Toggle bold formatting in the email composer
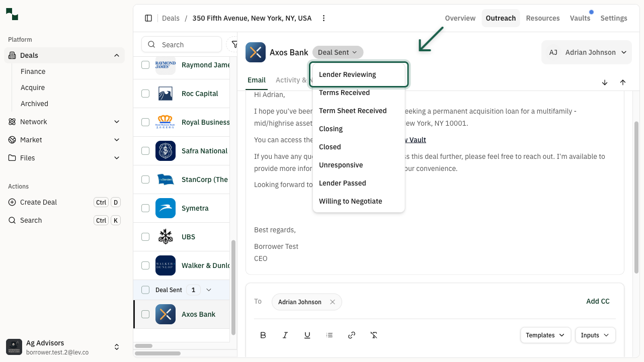 tap(263, 335)
